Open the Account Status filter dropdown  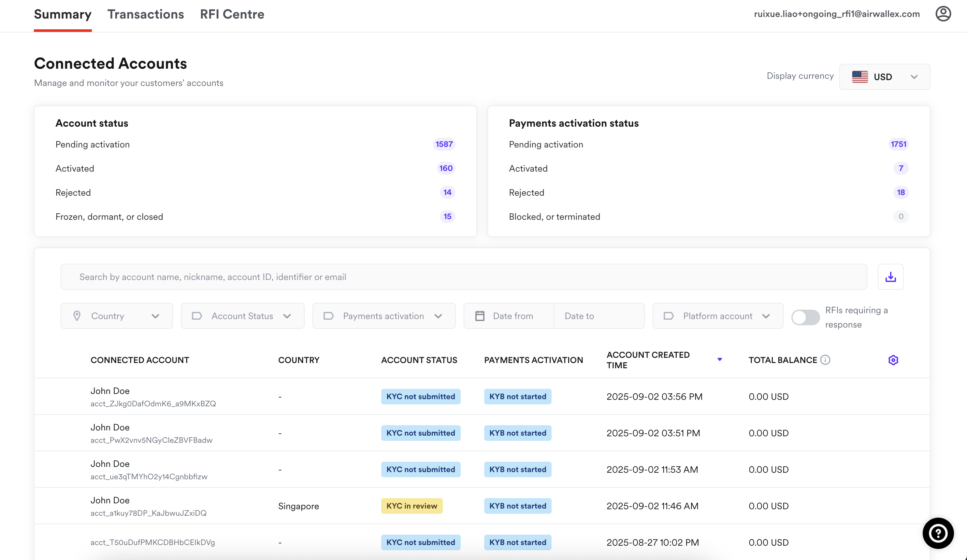point(242,316)
